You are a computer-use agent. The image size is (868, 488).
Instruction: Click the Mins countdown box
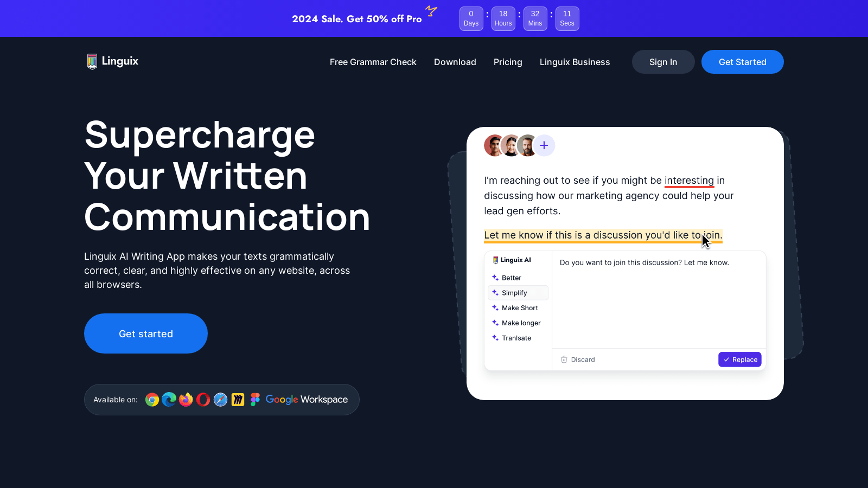coord(535,18)
